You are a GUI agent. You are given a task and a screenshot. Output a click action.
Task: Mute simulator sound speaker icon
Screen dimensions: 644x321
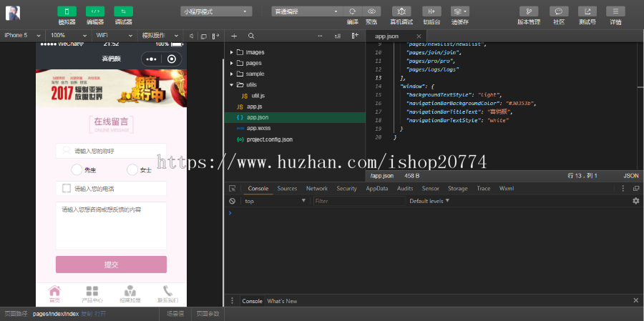tap(191, 36)
